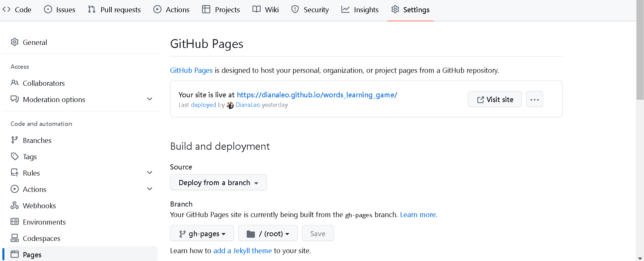Viewport: 644px width, 261px height.
Task: Click the DianaLeo avatar image
Action: [x=230, y=105]
